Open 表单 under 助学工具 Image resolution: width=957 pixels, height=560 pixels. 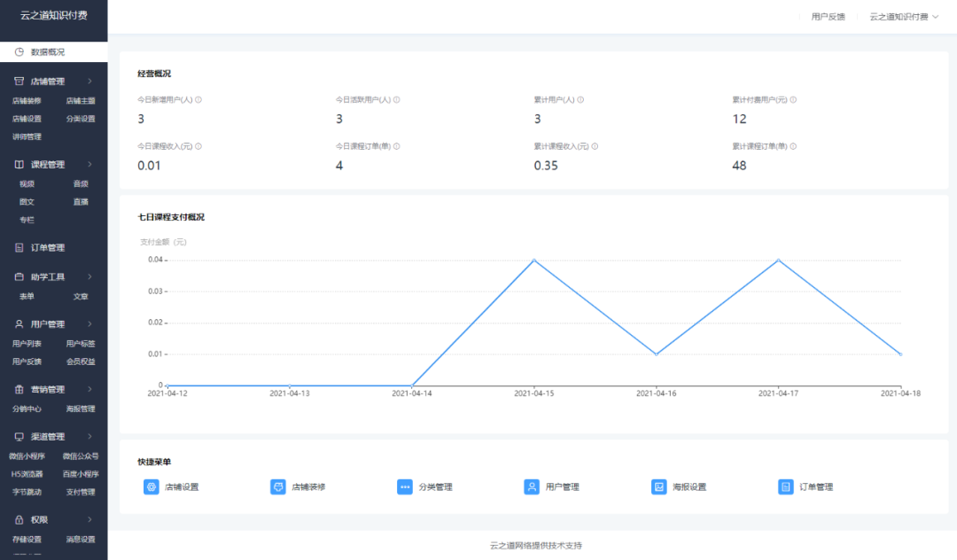click(x=27, y=297)
